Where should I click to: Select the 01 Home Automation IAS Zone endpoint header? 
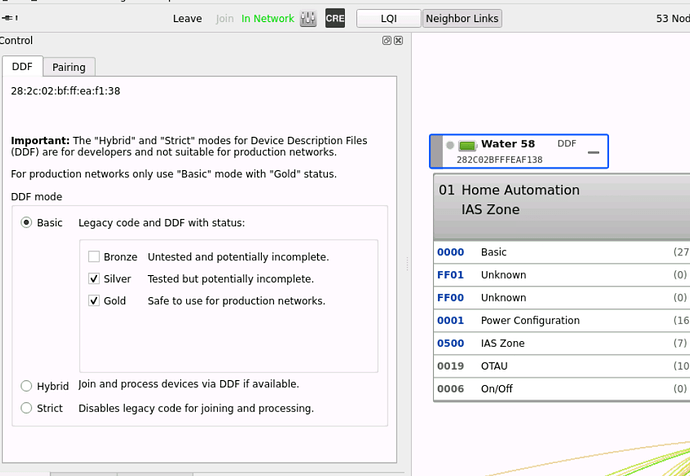click(x=562, y=207)
